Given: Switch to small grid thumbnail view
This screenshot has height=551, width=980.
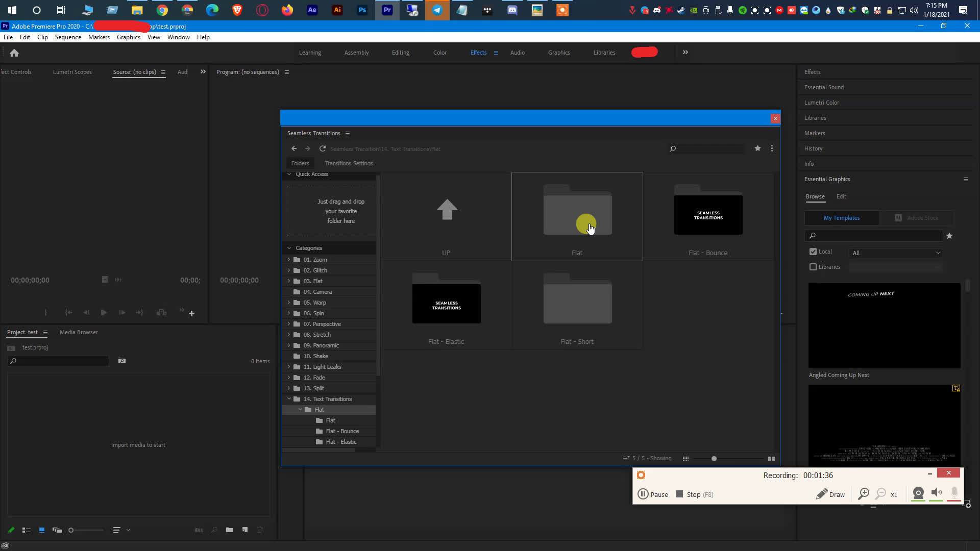Looking at the screenshot, I should tap(685, 459).
